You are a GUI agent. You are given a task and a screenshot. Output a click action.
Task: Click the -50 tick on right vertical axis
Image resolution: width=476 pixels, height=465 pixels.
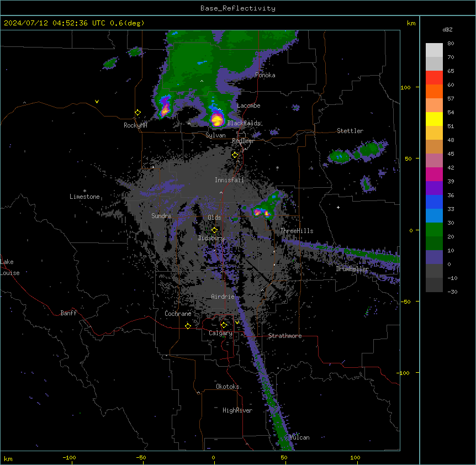click(405, 302)
